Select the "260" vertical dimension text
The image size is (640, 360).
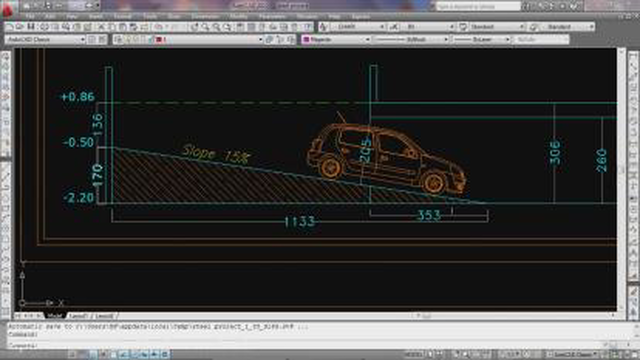(602, 160)
